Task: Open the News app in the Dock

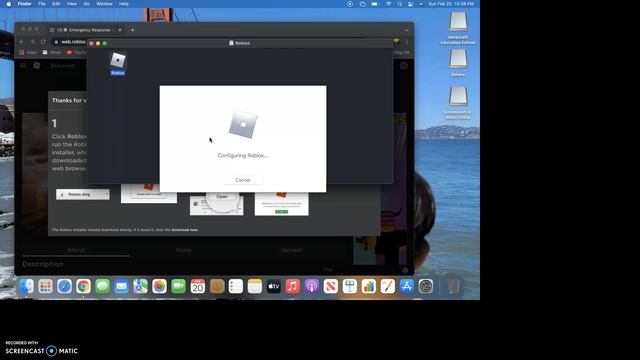Action: (331, 287)
